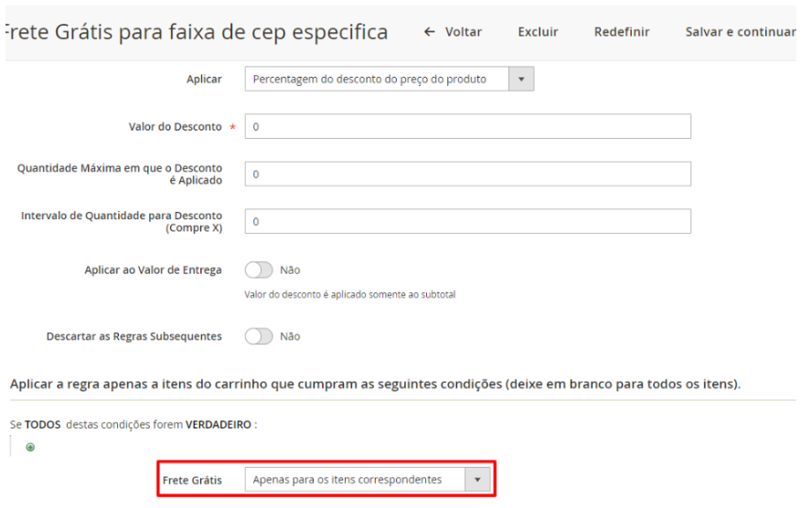This screenshot has width=812, height=508.
Task: Click the Voltar text button
Action: 464,32
